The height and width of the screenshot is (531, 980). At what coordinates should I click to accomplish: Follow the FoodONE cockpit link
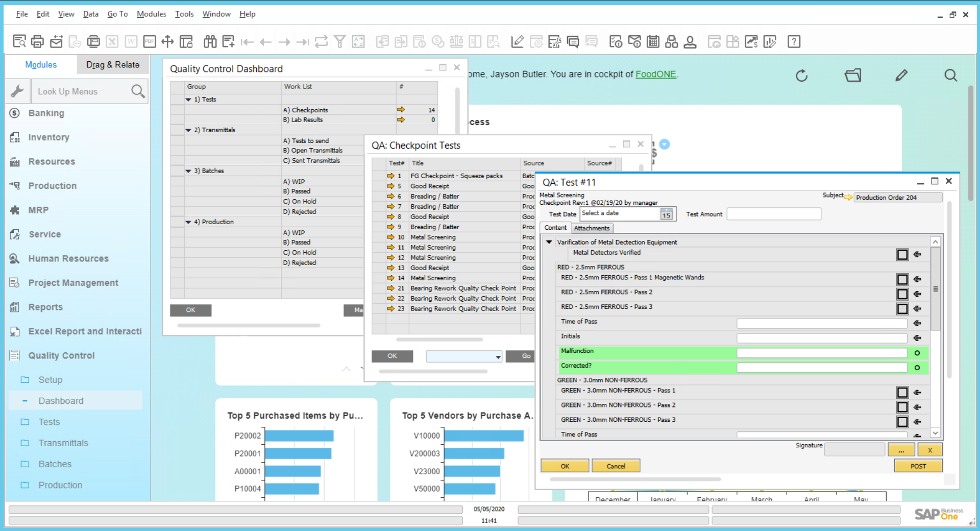[x=656, y=75]
